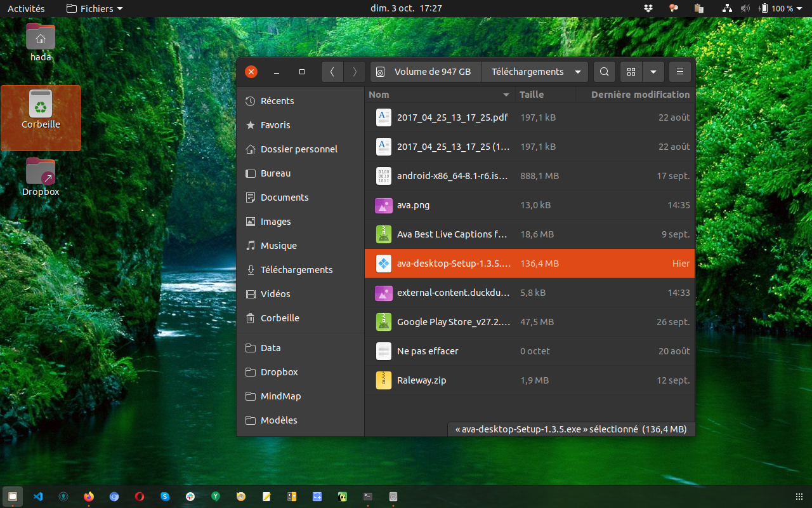Screen dimensions: 812x508
Task: Click the Dropbox tray icon in top bar
Action: pyautogui.click(x=648, y=8)
